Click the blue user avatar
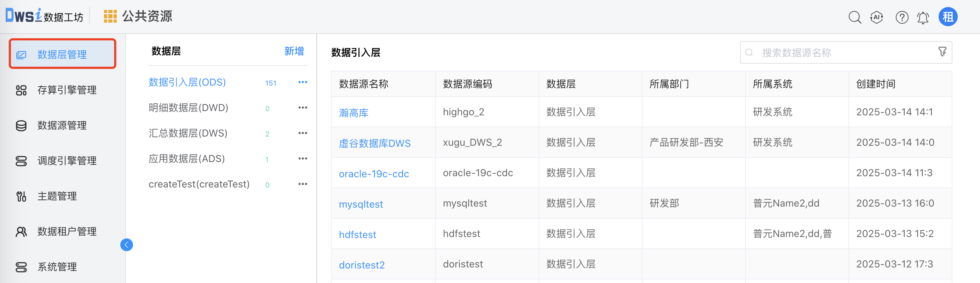This screenshot has height=283, width=980. pos(948,17)
